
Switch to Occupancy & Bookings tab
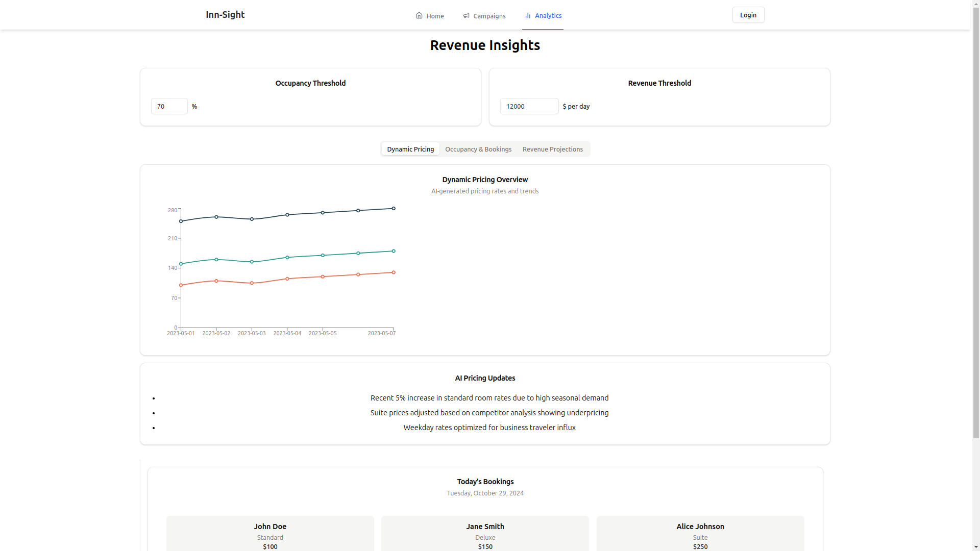point(478,149)
